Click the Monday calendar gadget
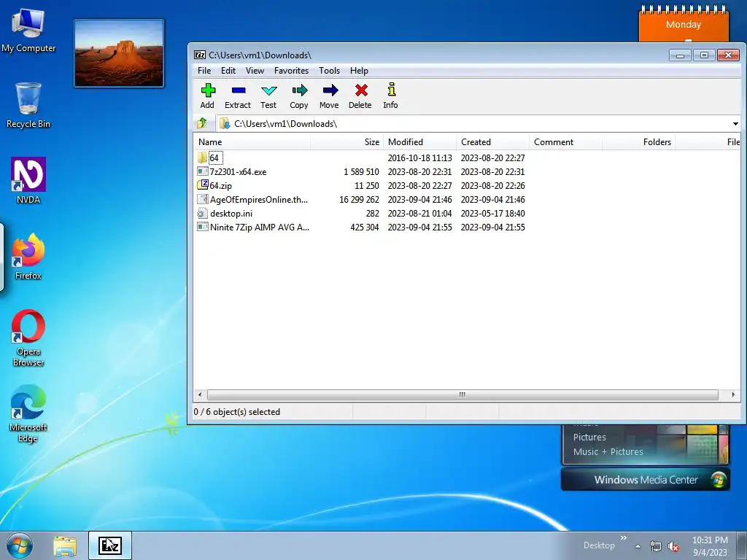Viewport: 747px width, 560px height. 684,24
